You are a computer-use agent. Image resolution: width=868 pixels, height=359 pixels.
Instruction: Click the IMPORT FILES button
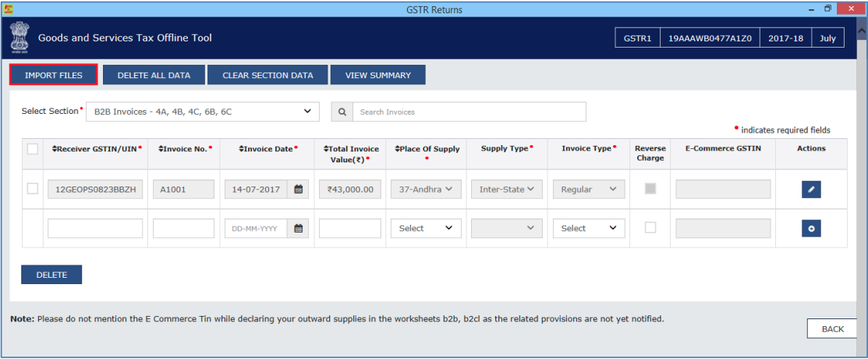click(54, 75)
